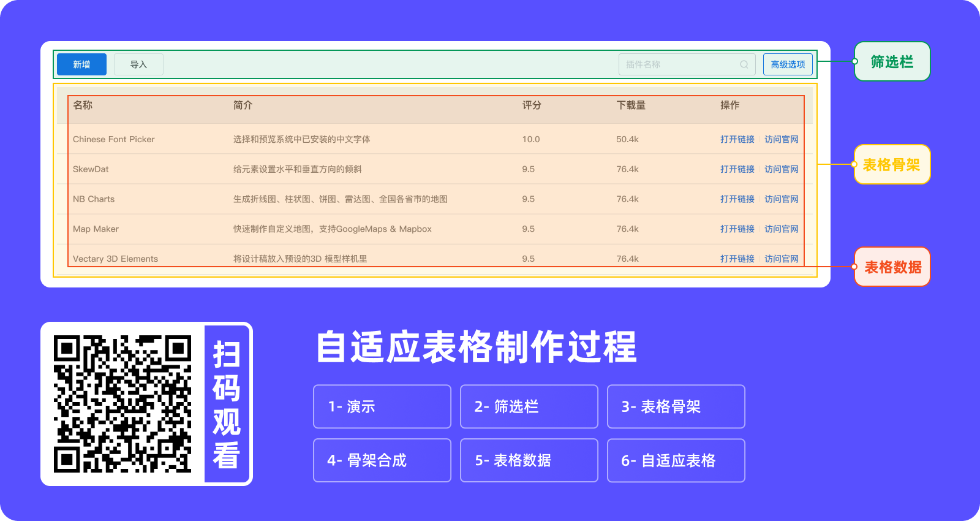Click the Map Maker description text

click(333, 229)
